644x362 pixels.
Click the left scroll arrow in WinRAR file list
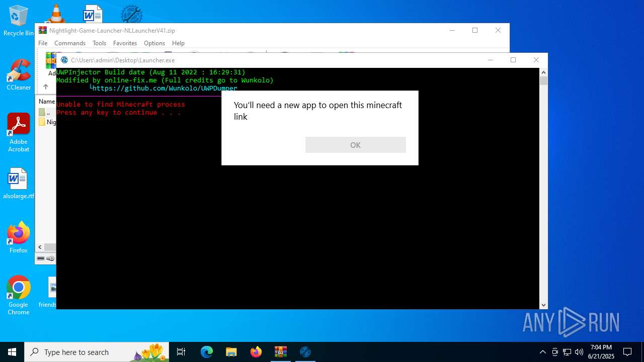click(x=40, y=247)
